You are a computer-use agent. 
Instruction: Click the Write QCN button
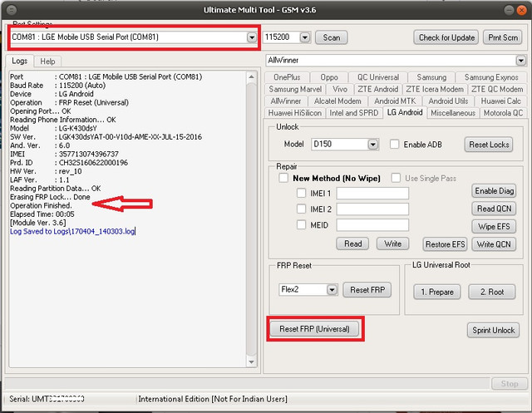pos(494,244)
